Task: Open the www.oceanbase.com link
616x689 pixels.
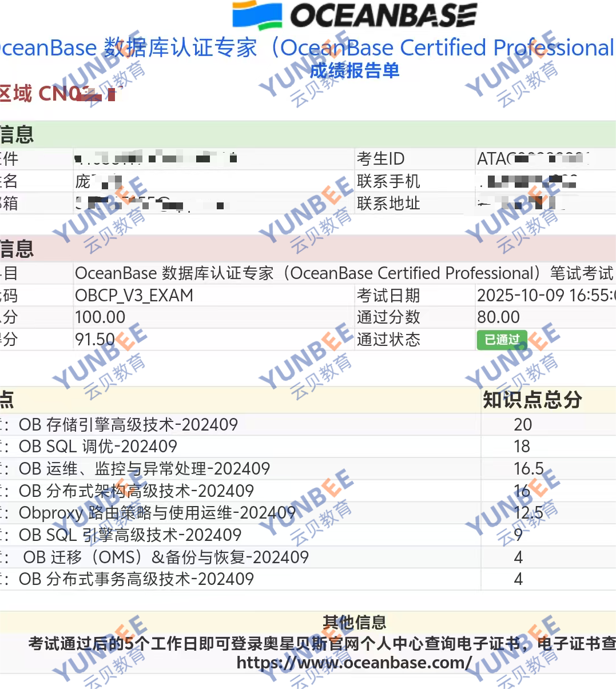Action: tap(354, 663)
